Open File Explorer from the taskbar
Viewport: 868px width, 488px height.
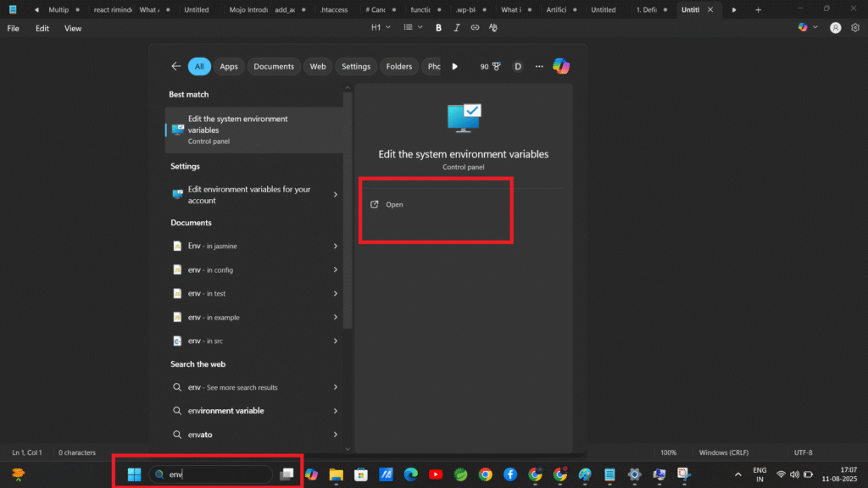(x=336, y=474)
